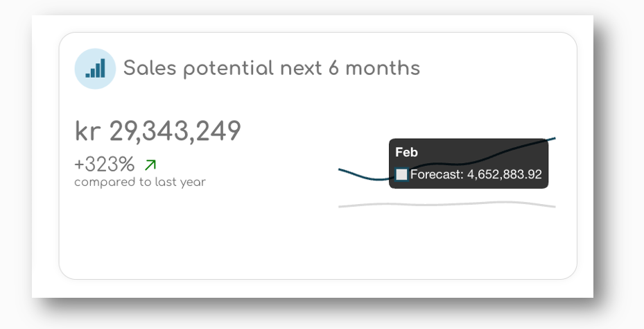Click the light grey last-year line
This screenshot has height=329, width=644.
(x=447, y=204)
